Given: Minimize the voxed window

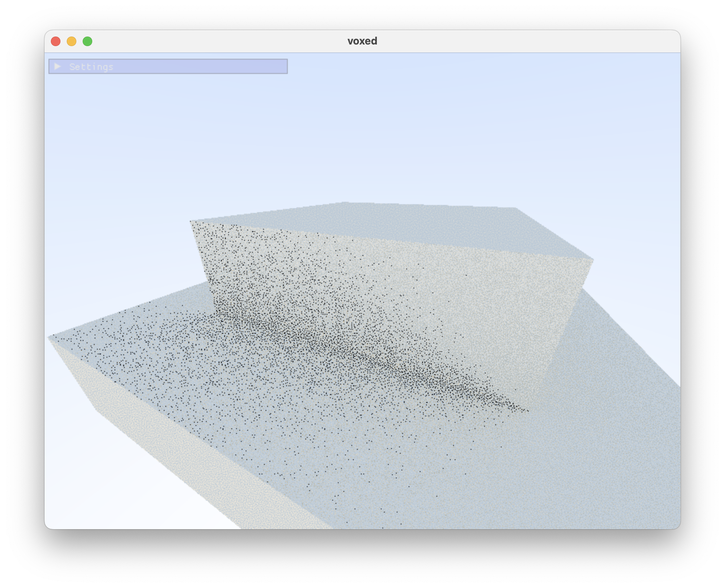Looking at the screenshot, I should point(72,41).
